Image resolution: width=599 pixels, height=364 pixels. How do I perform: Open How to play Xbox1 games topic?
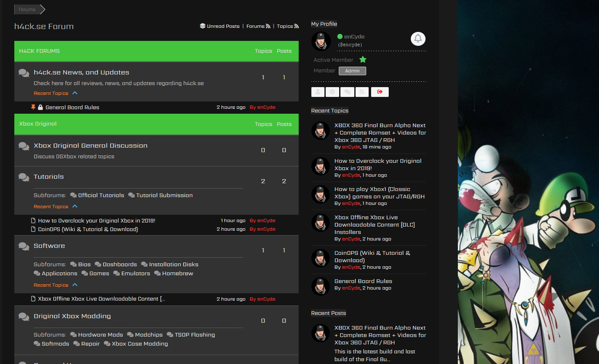click(x=379, y=193)
